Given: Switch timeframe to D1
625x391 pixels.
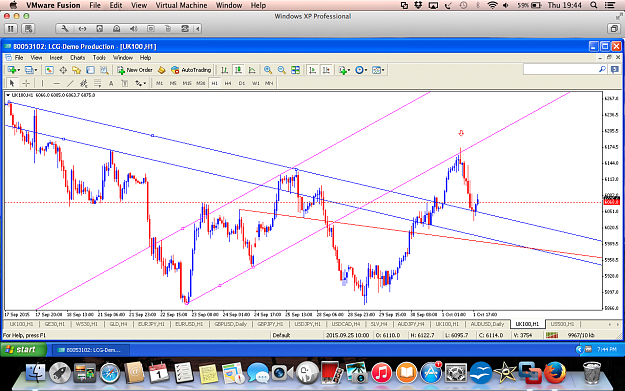Looking at the screenshot, I should click(242, 83).
